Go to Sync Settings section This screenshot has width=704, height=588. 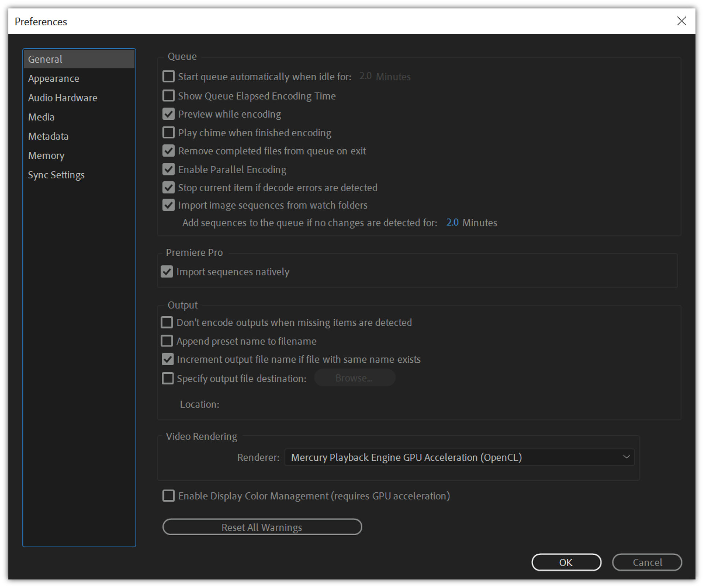tap(56, 175)
